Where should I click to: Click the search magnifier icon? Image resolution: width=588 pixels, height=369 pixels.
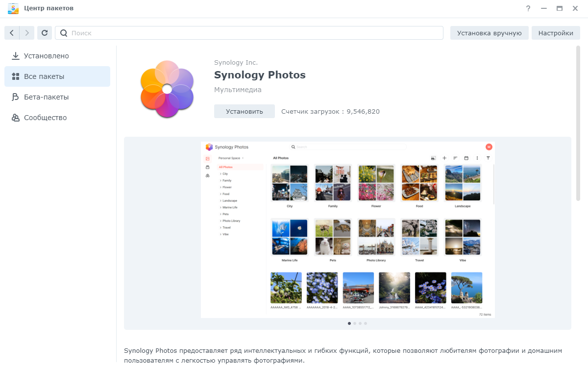pos(64,33)
